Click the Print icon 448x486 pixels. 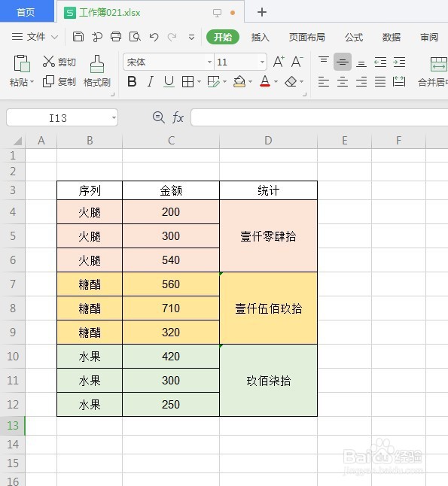point(116,37)
